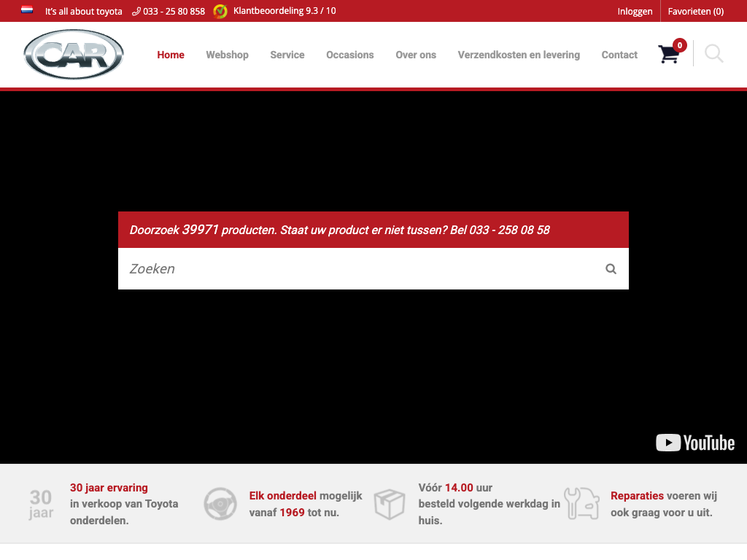Open the Occasions page
This screenshot has width=747, height=560.
pyautogui.click(x=349, y=55)
